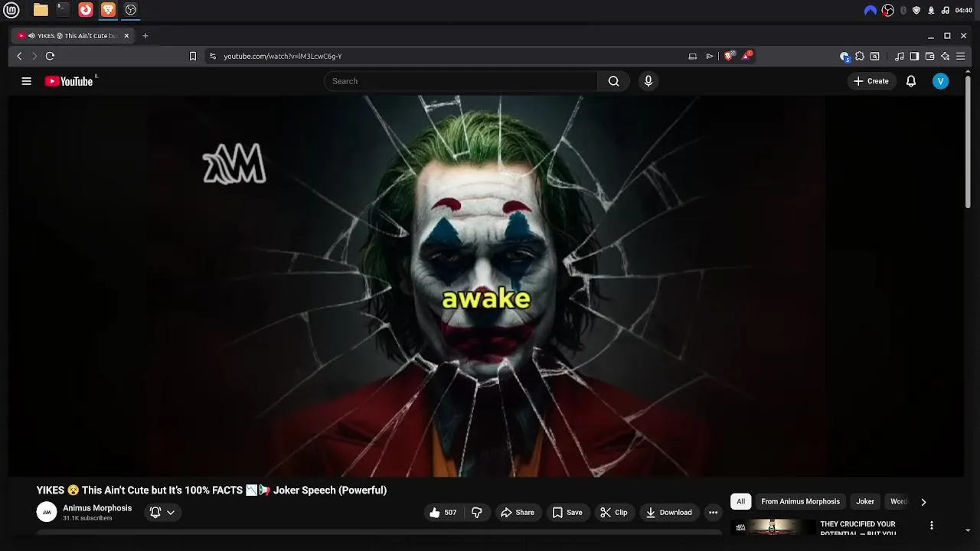The height and width of the screenshot is (551, 980).
Task: Launch Terminal from the panel
Action: pyautogui.click(x=63, y=10)
